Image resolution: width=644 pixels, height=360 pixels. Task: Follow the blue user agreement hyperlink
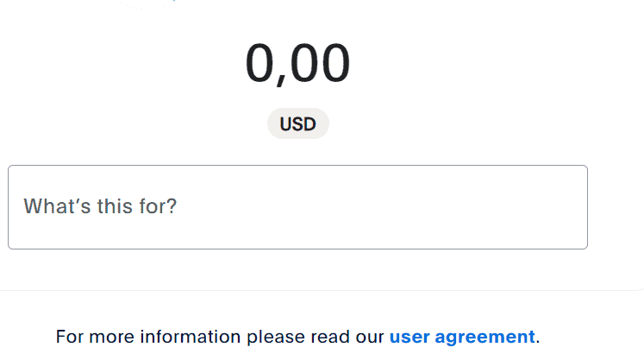[x=462, y=337]
